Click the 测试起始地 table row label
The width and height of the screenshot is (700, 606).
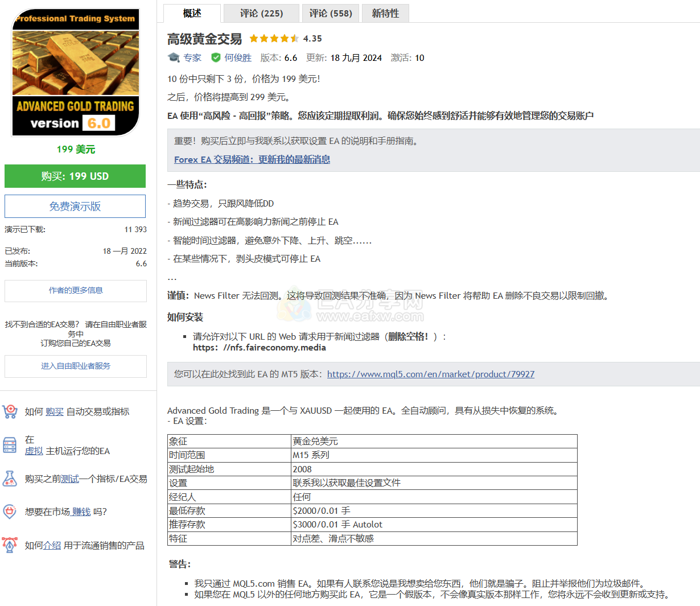(229, 469)
